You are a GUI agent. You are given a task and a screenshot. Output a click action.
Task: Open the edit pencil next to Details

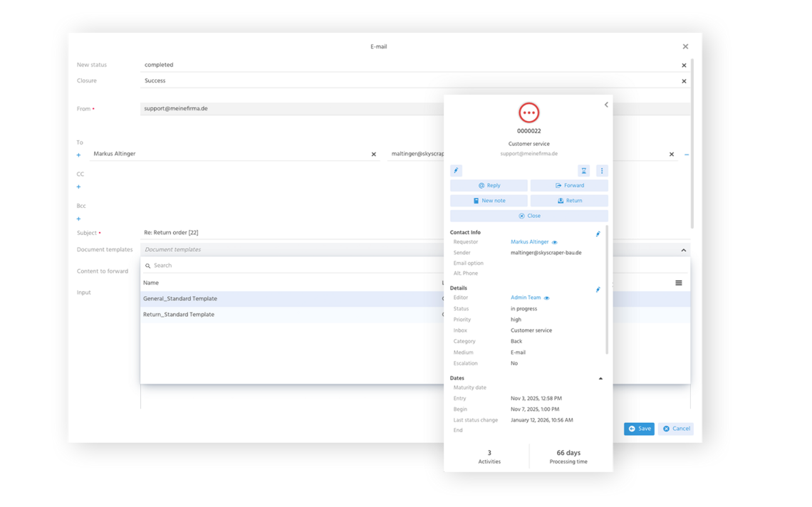598,289
